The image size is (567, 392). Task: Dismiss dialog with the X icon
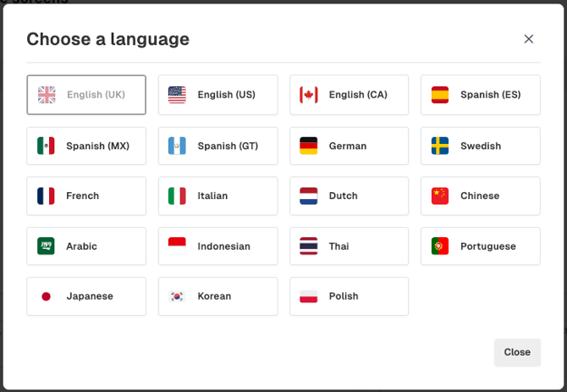coord(529,39)
